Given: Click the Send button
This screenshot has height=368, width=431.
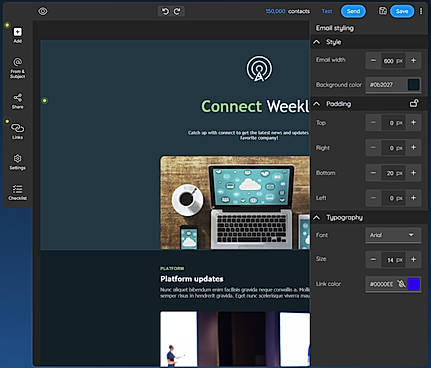Looking at the screenshot, I should pyautogui.click(x=353, y=11).
